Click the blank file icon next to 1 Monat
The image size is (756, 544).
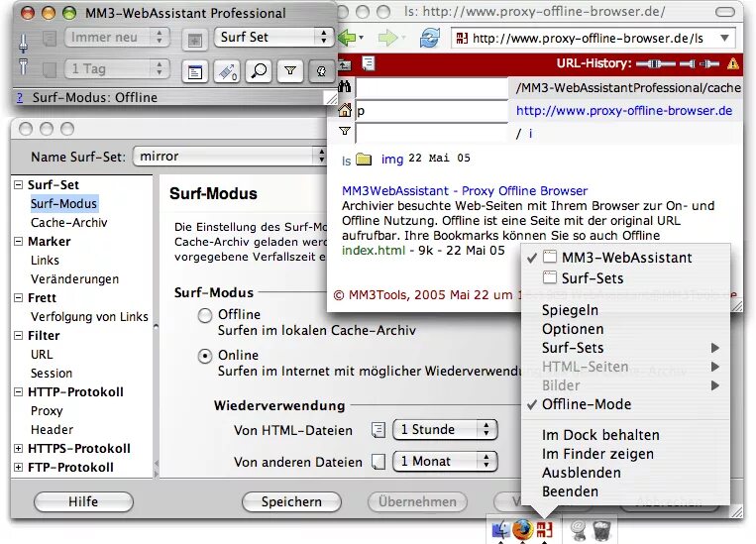(378, 462)
